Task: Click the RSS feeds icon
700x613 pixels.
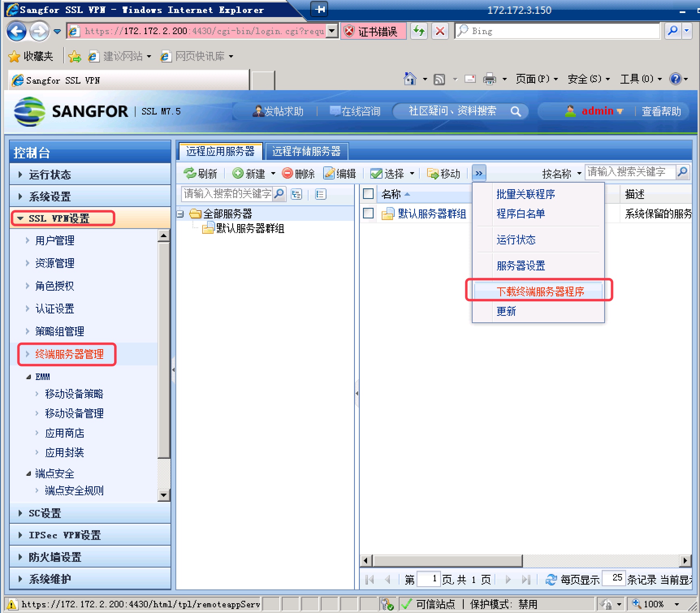Action: 439,79
